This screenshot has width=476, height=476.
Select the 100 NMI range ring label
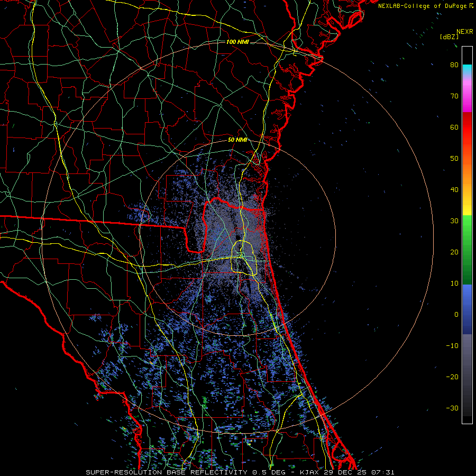237,42
